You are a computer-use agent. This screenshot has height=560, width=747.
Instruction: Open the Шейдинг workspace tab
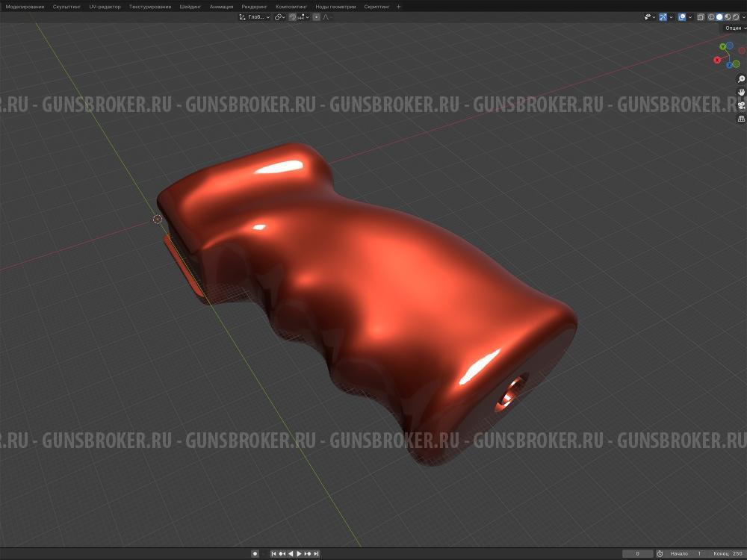(x=190, y=7)
